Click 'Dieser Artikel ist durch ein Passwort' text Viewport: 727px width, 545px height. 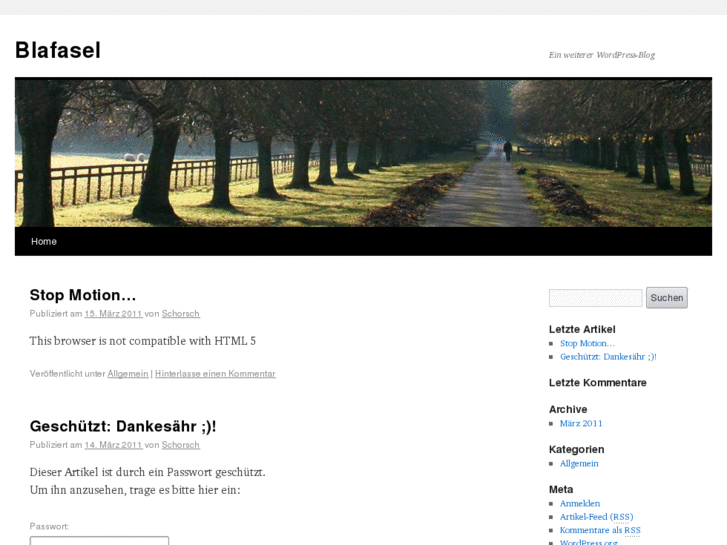[x=147, y=472]
